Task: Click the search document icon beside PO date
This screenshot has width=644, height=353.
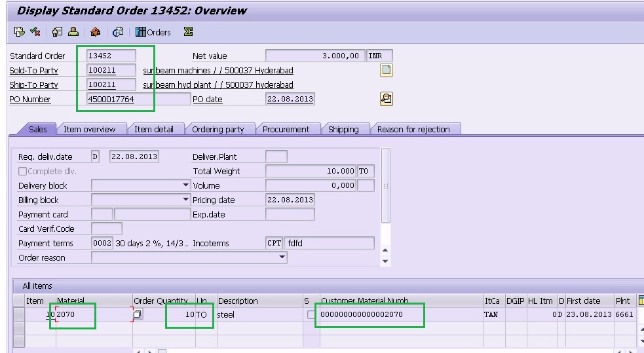Action: pos(387,99)
